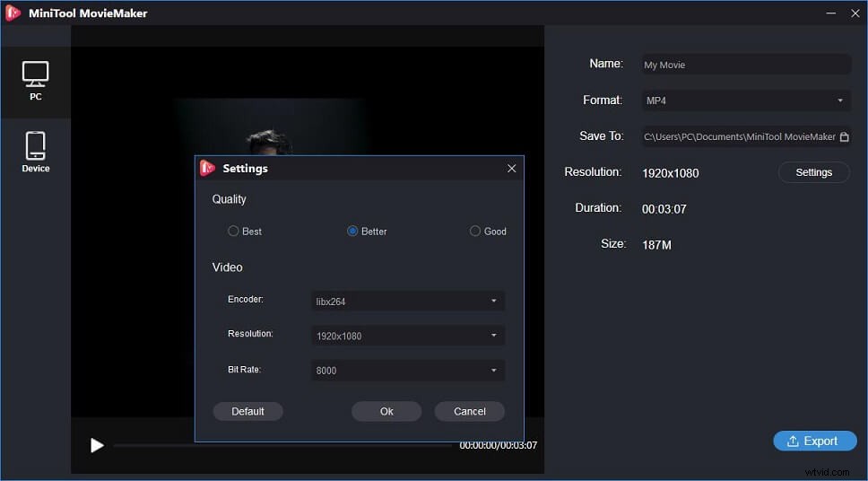Open the Encoder dropdown showing libx264
The height and width of the screenshot is (481, 868).
(x=407, y=302)
